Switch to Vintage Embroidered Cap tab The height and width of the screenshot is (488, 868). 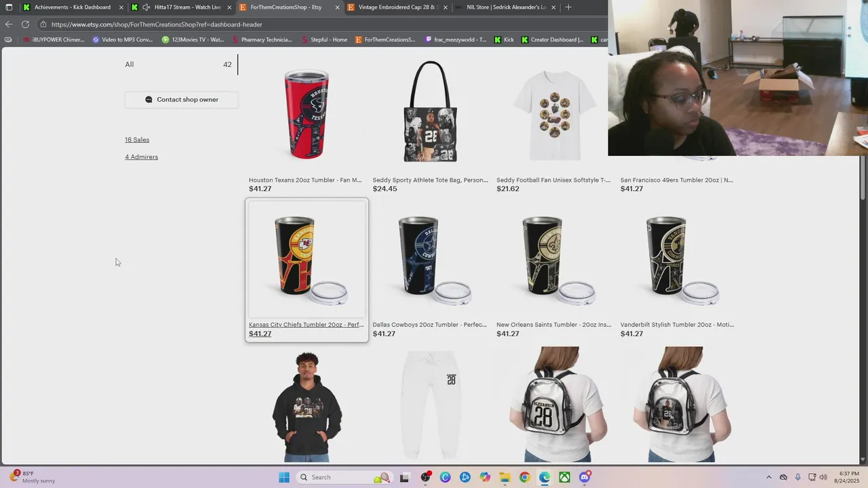point(397,7)
